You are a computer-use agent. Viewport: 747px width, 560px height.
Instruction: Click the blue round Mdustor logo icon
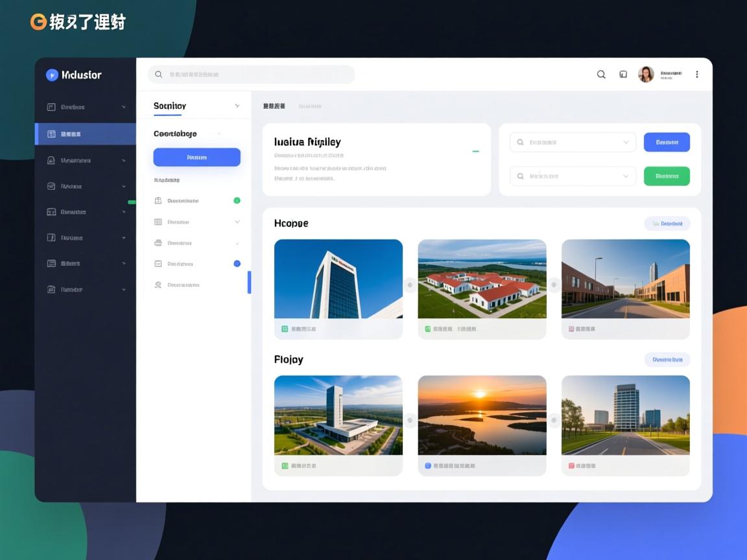click(52, 75)
